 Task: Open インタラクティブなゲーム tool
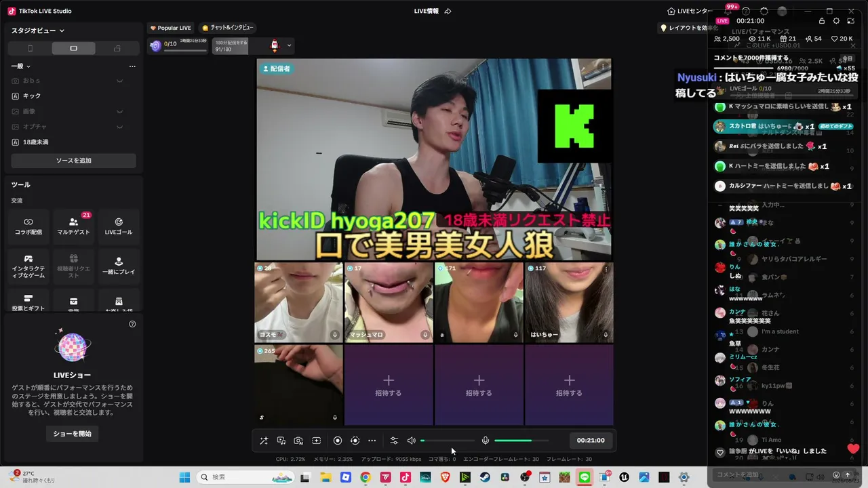28,266
